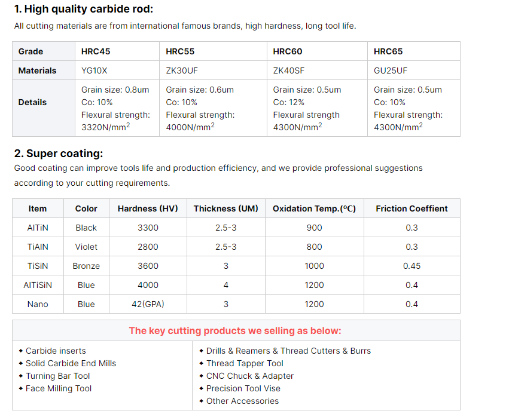506x420 pixels.
Task: Select the HRC55 grade column header
Action: pyautogui.click(x=180, y=51)
